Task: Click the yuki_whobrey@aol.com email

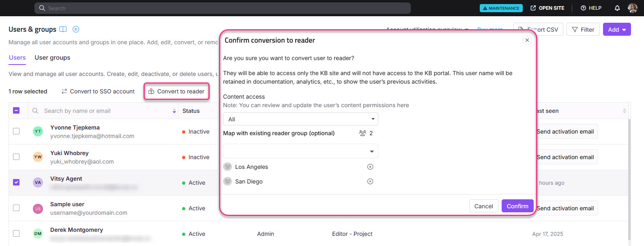Action: click(82, 162)
